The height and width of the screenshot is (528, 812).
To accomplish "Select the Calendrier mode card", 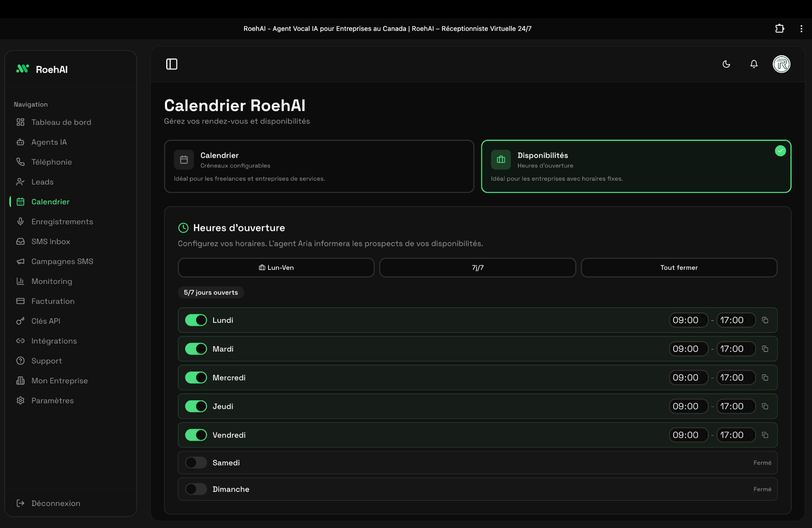I will [319, 166].
